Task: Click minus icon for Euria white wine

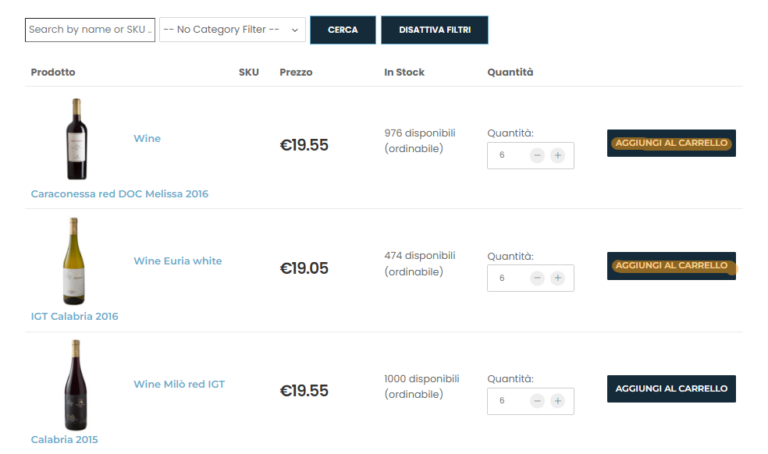Action: pos(537,278)
